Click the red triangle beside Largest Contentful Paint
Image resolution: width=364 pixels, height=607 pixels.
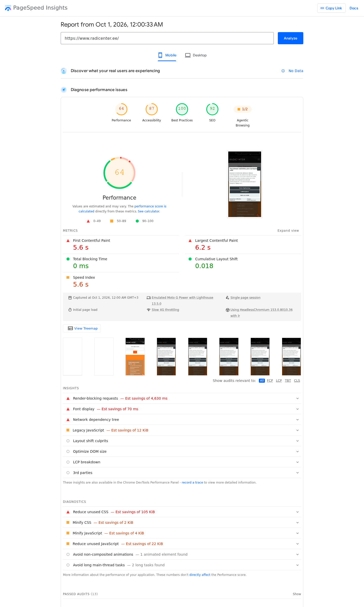tap(190, 241)
